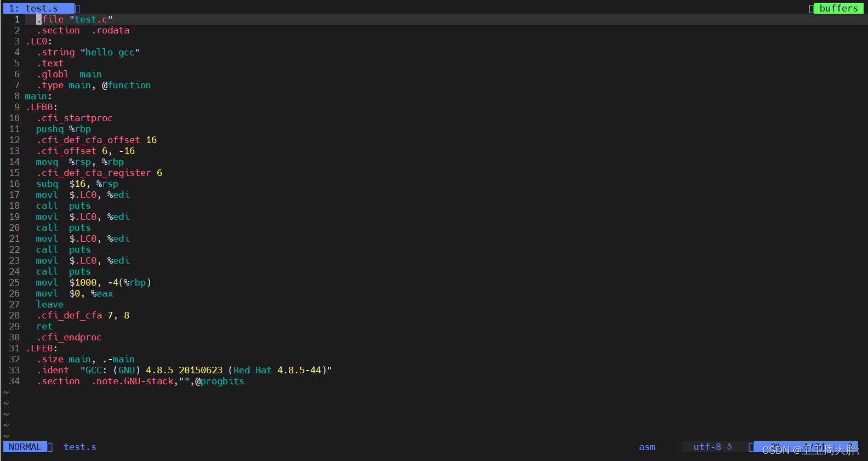Click the "hello gcc" string literal
Viewport: 868px width, 461px height.
pos(110,52)
